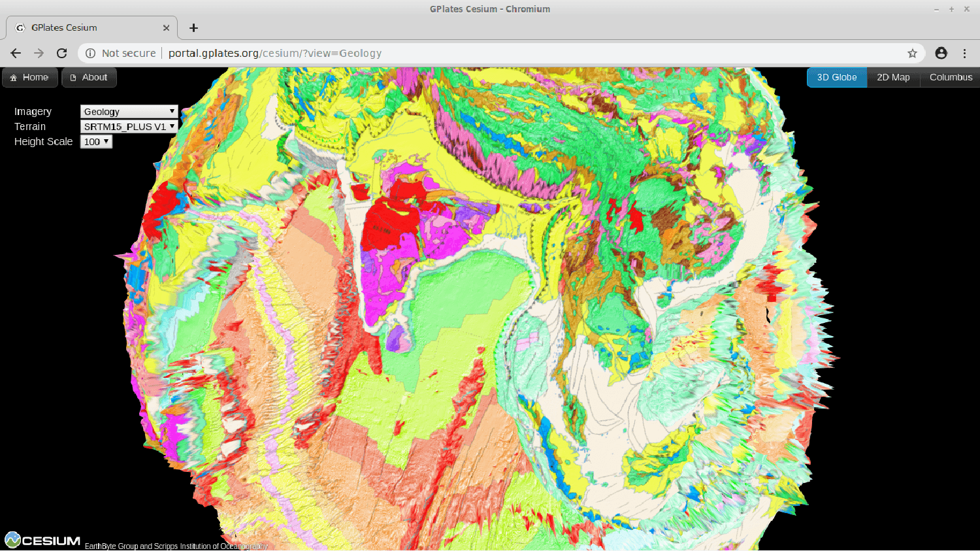Select the Columbus view mode
This screenshot has height=551, width=980.
click(950, 77)
